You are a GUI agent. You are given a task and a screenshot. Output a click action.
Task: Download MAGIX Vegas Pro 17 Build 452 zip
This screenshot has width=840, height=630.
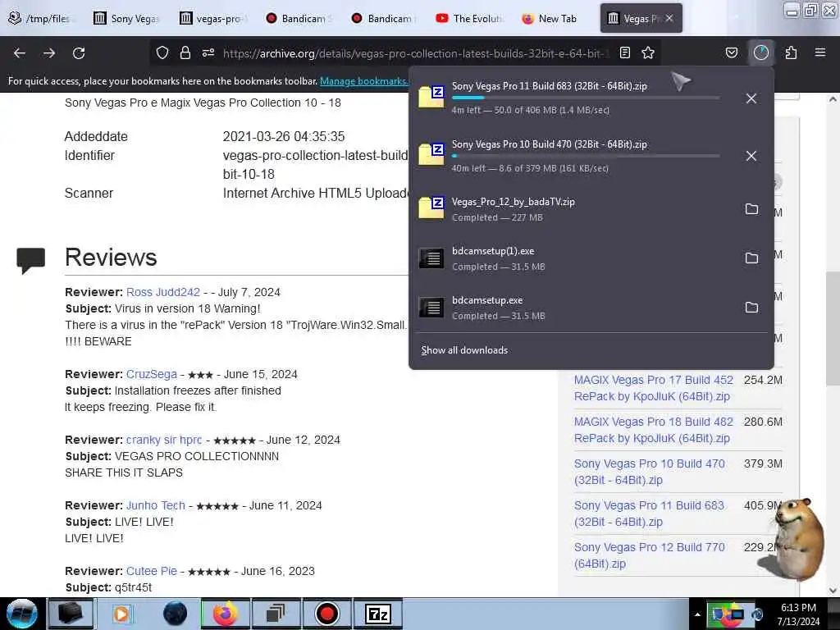[653, 388]
